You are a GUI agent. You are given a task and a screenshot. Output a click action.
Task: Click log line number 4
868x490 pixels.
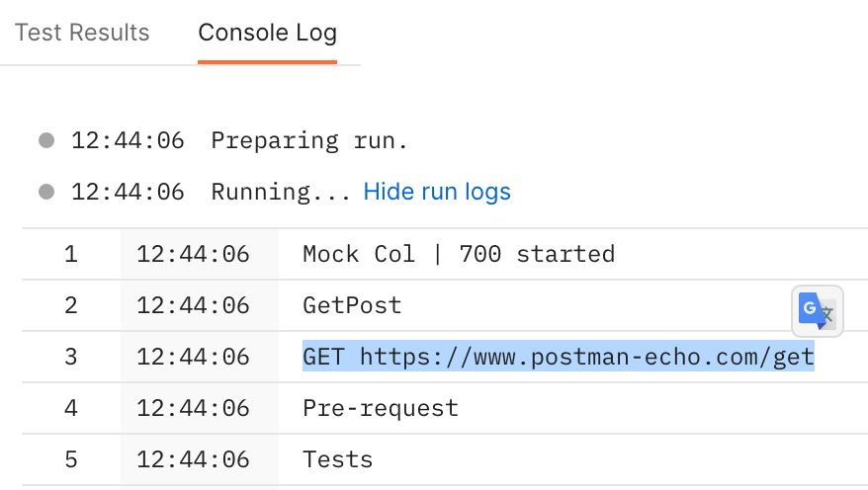click(x=71, y=408)
